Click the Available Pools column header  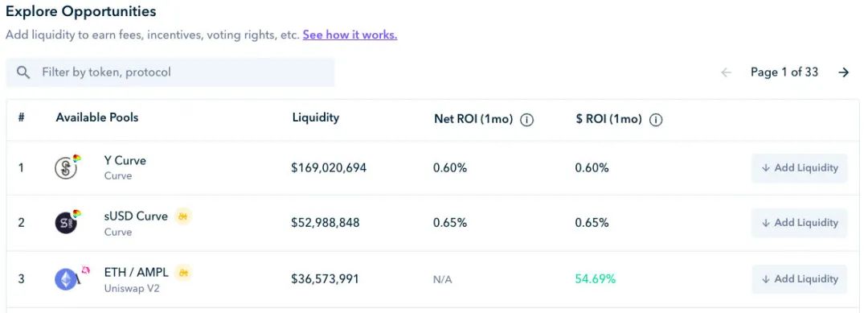click(97, 117)
